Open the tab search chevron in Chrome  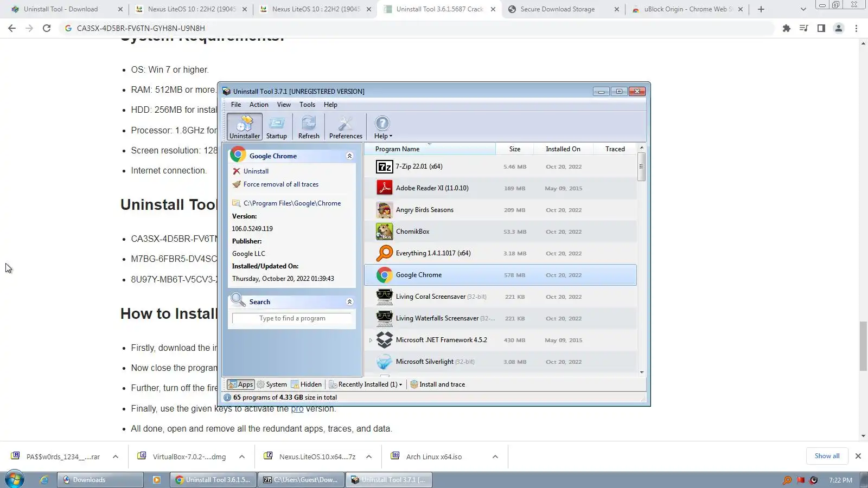point(803,9)
